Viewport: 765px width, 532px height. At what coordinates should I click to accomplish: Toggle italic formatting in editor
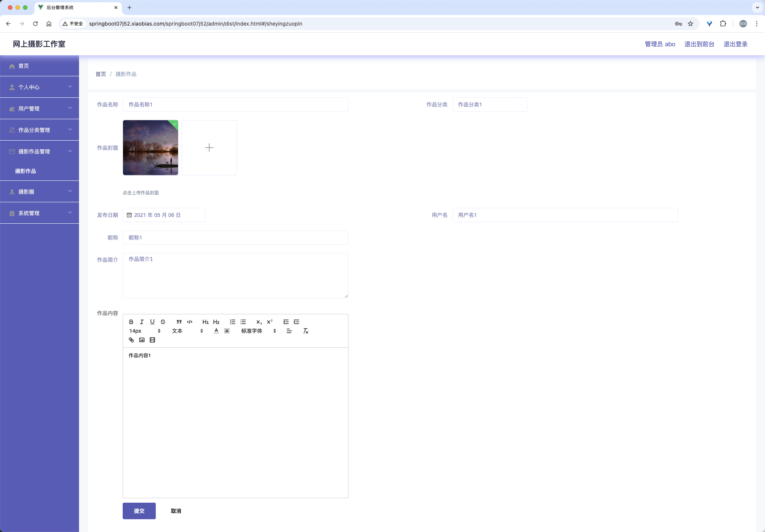point(142,322)
